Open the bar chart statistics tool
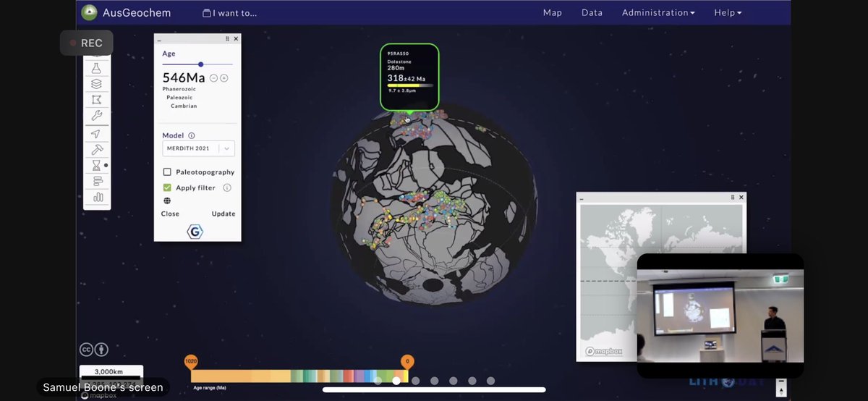This screenshot has width=868, height=401. click(x=97, y=197)
